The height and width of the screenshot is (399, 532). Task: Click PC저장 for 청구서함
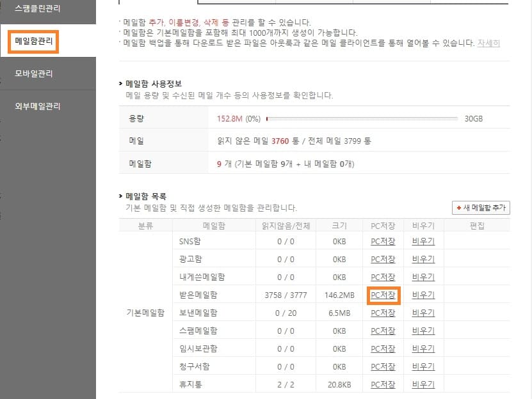point(383,367)
